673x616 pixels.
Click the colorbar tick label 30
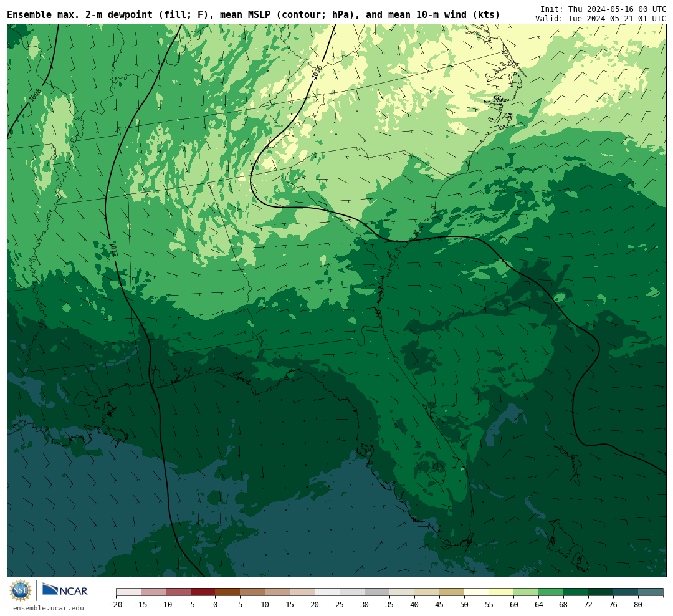[x=365, y=604]
